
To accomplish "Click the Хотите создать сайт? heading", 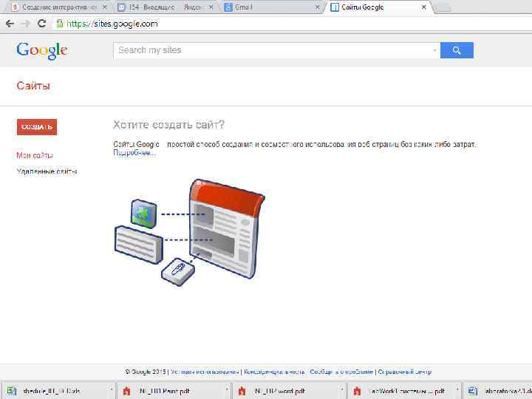I will pyautogui.click(x=168, y=125).
